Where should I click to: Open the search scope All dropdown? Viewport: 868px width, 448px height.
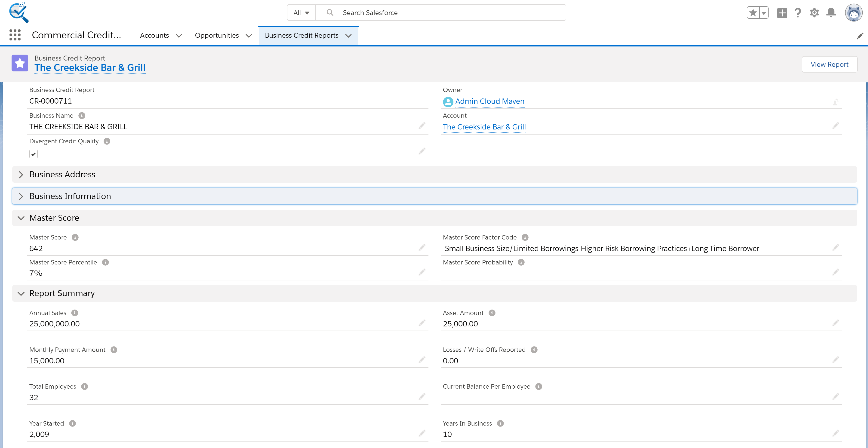(301, 13)
